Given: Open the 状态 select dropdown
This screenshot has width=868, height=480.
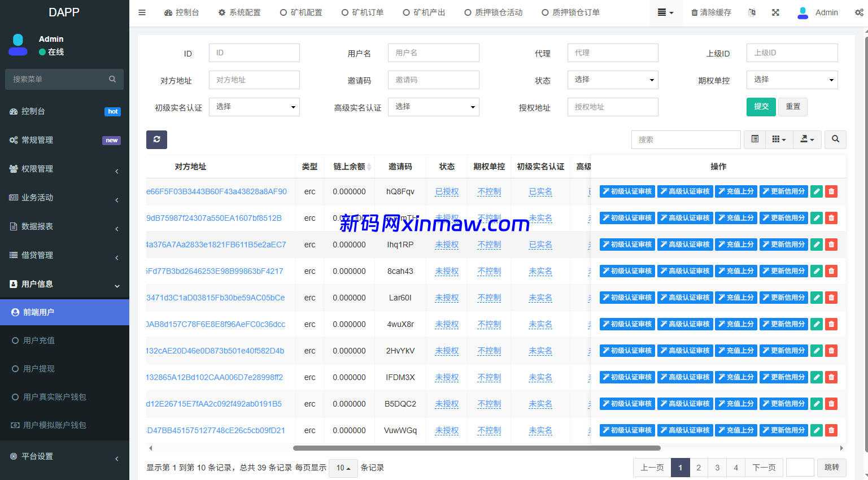Looking at the screenshot, I should coord(612,80).
